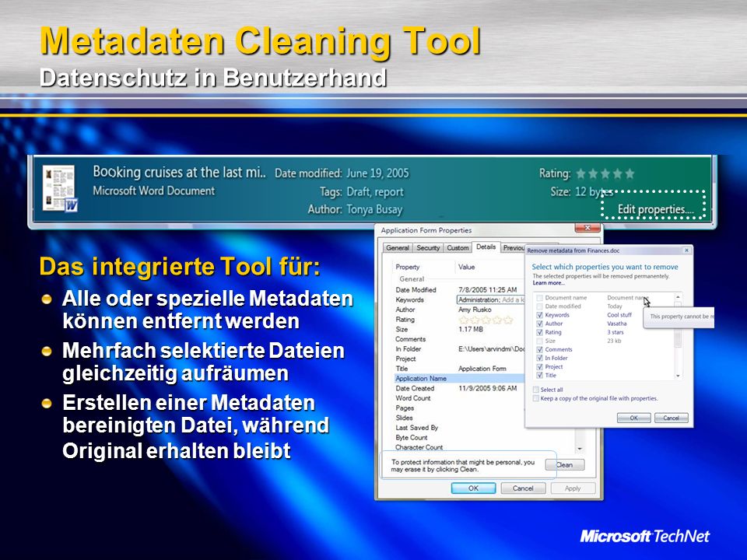Click the Word document thumbnail icon
This screenshot has height=560, width=747.
tap(60, 188)
